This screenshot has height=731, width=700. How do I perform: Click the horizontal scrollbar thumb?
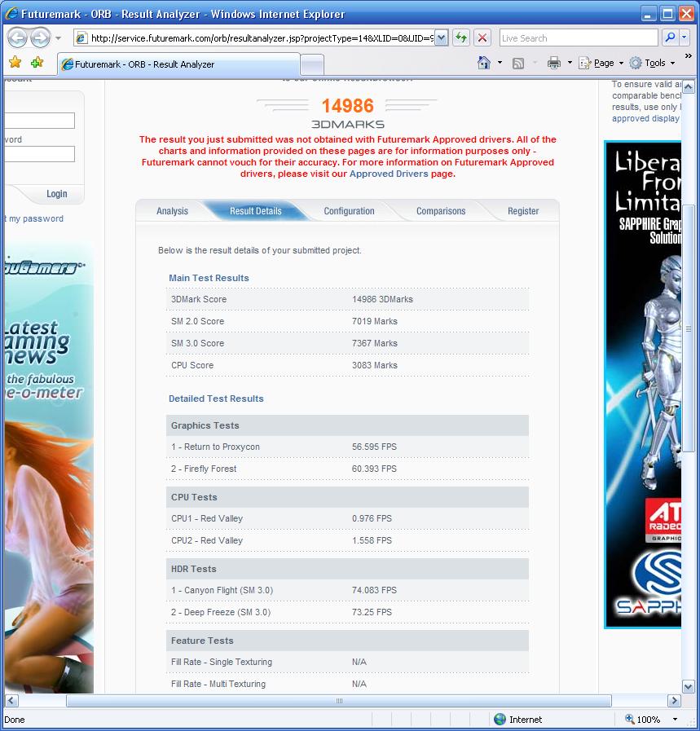tap(339, 701)
